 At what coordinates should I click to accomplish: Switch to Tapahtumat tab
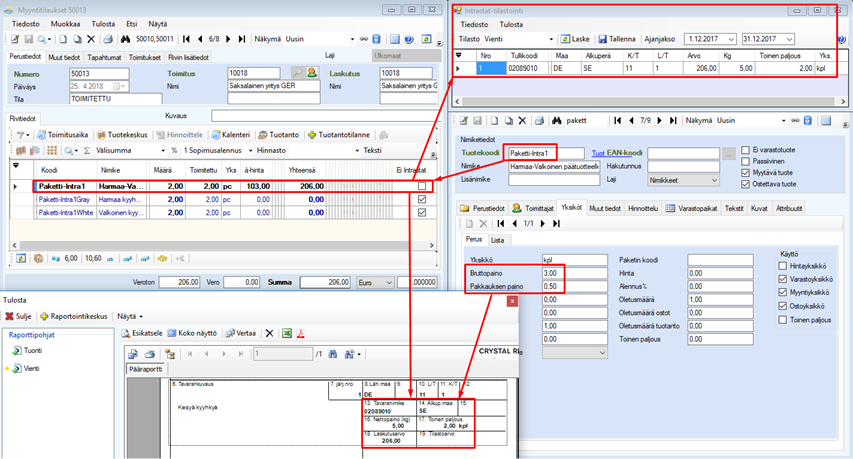click(x=104, y=57)
